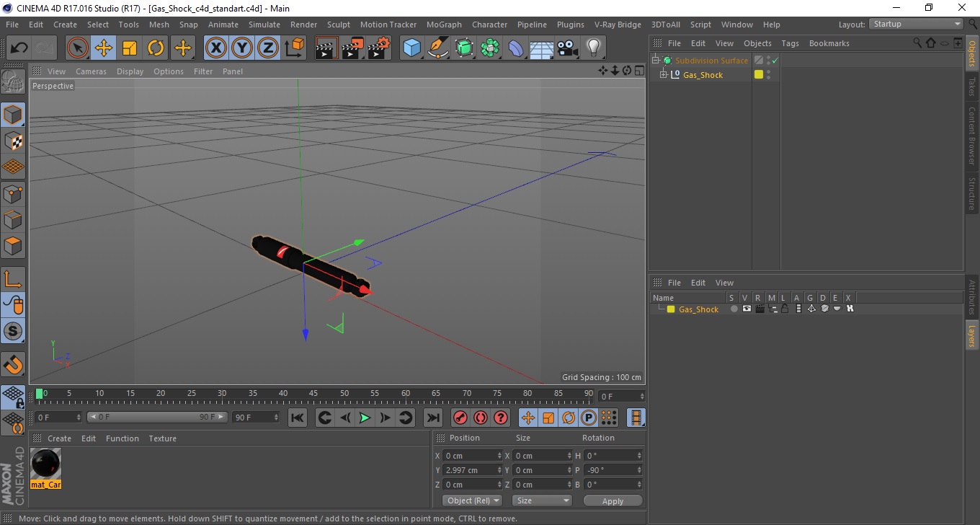Switch to Model mode
This screenshot has width=980, height=525.
13,115
